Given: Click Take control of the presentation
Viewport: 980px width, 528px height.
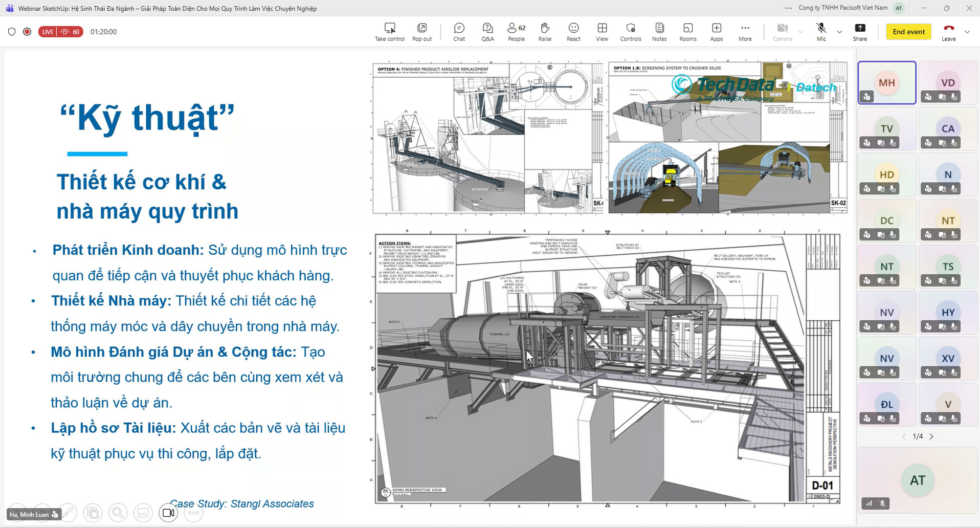Looking at the screenshot, I should click(x=390, y=31).
